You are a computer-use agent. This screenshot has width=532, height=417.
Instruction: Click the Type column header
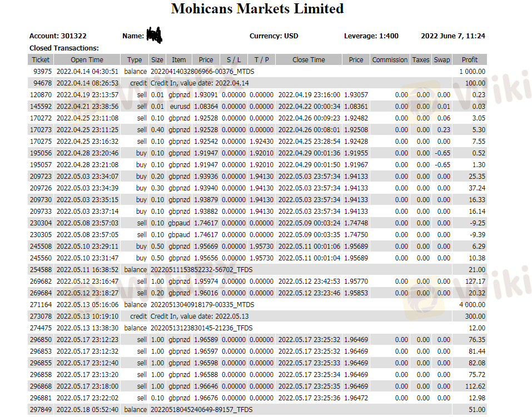coord(135,59)
